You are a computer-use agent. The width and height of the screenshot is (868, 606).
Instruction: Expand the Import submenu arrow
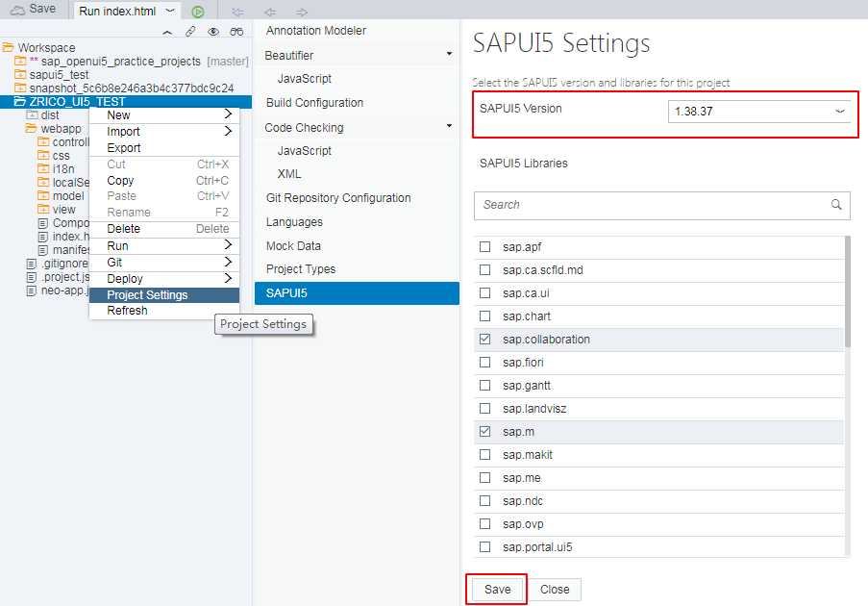pyautogui.click(x=228, y=131)
